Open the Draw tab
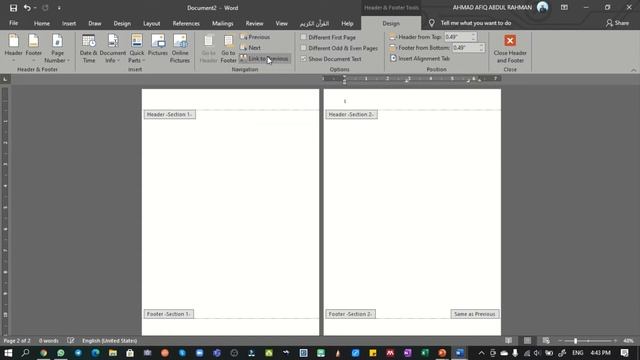Screen dimensions: 640x360 pyautogui.click(x=95, y=23)
